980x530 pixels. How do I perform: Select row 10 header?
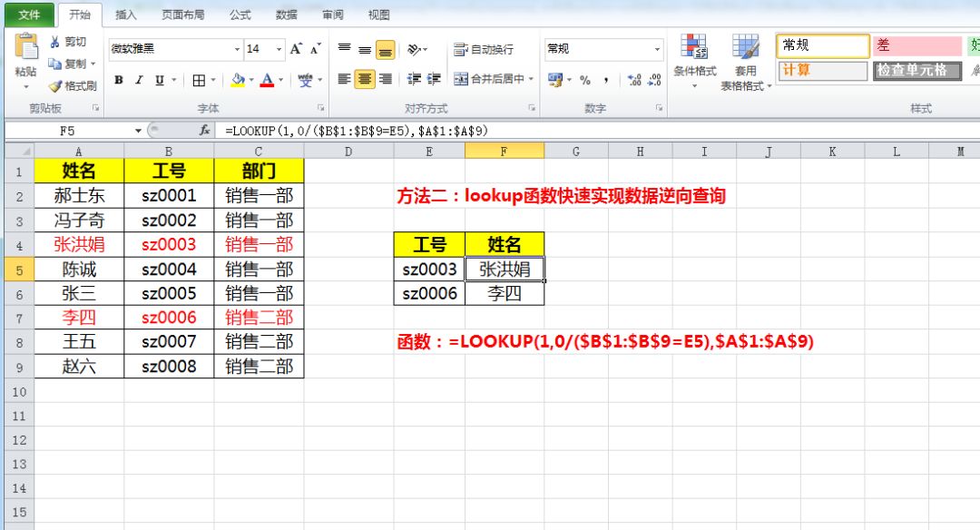pyautogui.click(x=19, y=392)
